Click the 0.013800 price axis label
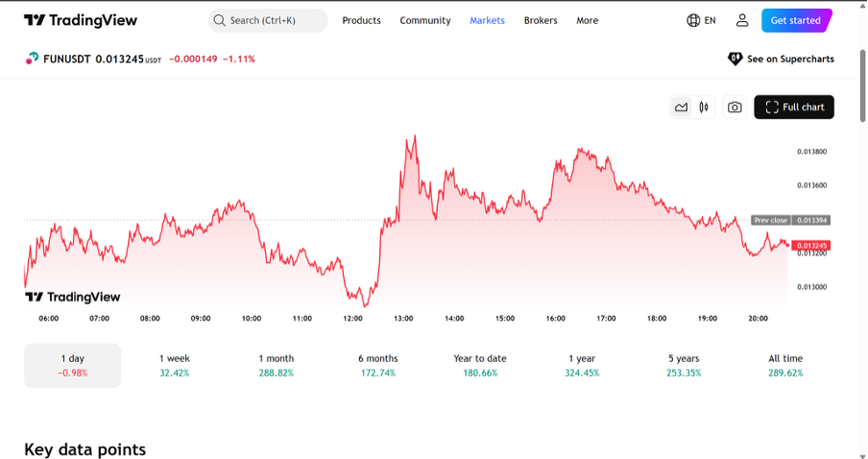Screen dimensions: 868x459 click(812, 152)
